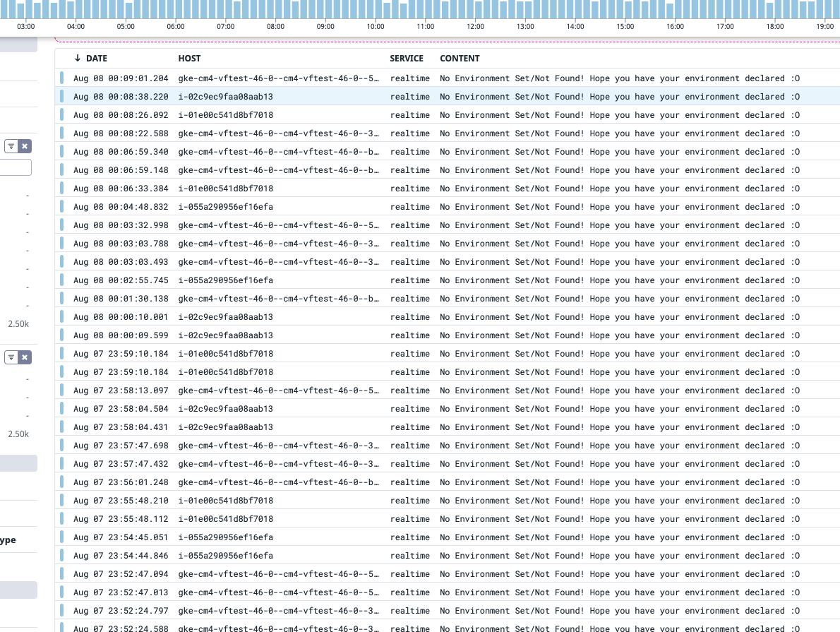Click realtime service in 23:52:47.013 row
Screen dimensions: 840x632
tap(410, 592)
